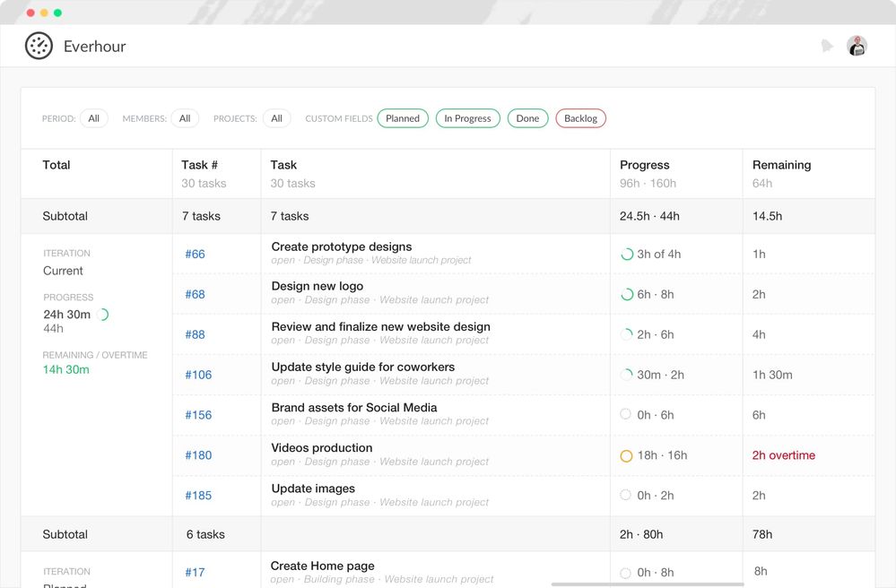Click the Remaining column header
896x588 pixels.
[x=782, y=165]
